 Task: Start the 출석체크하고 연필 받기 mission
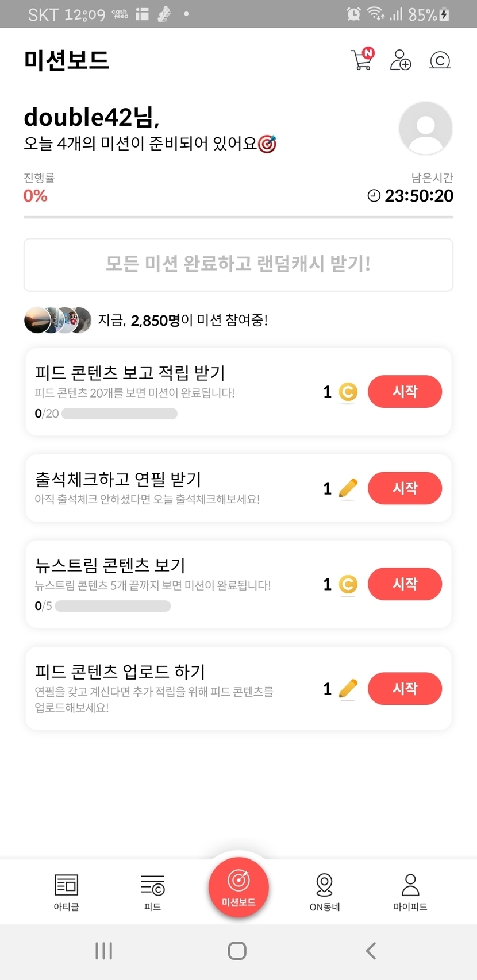coord(405,488)
